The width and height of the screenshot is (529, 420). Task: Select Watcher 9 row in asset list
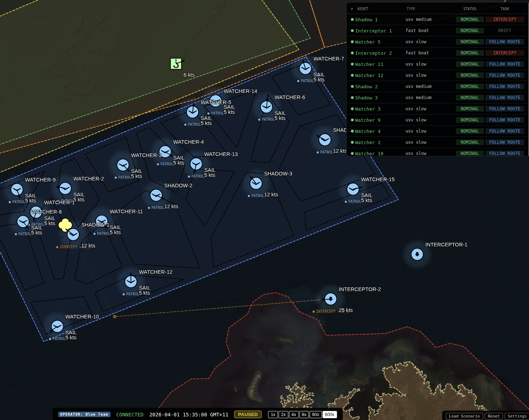437,120
